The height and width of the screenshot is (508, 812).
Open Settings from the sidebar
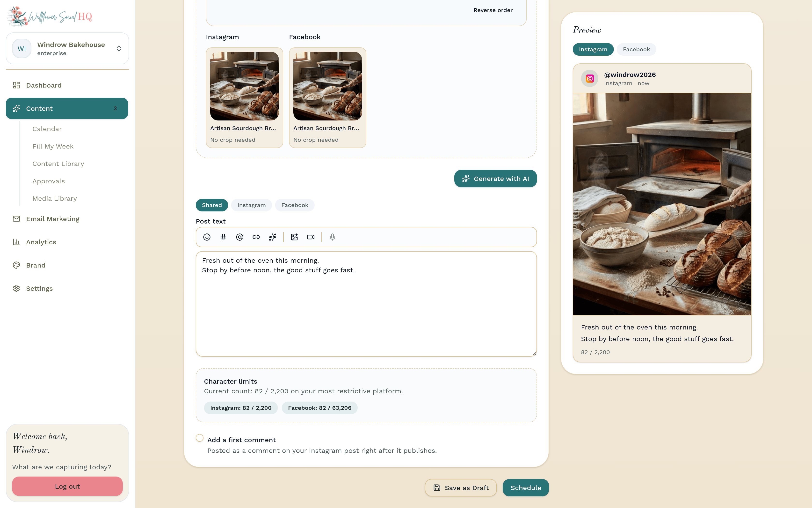[67, 288]
